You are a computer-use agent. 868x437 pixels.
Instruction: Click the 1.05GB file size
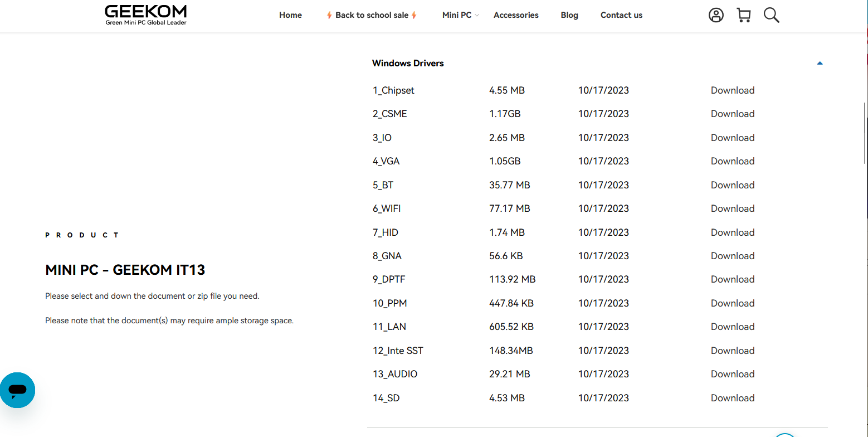(x=505, y=161)
